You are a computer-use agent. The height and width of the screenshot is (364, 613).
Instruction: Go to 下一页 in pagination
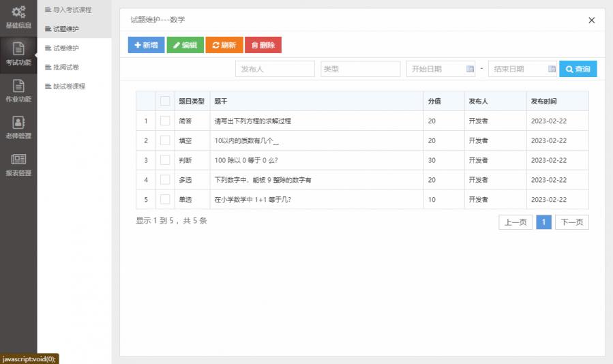coord(571,222)
